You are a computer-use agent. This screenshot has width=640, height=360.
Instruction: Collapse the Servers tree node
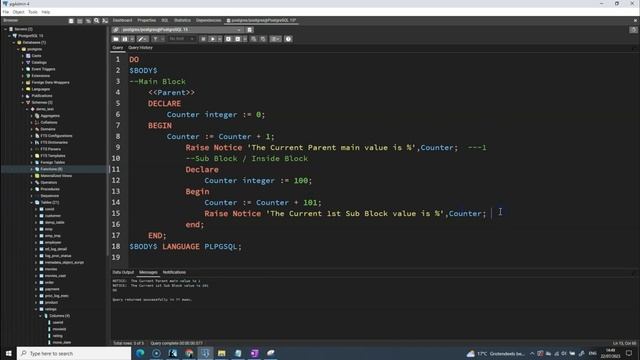[6, 29]
